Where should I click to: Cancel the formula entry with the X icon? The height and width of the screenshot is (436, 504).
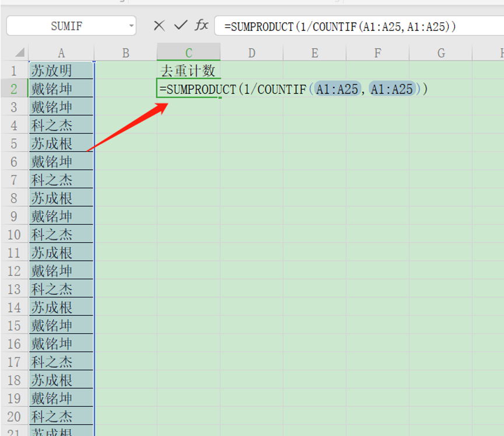tap(159, 26)
